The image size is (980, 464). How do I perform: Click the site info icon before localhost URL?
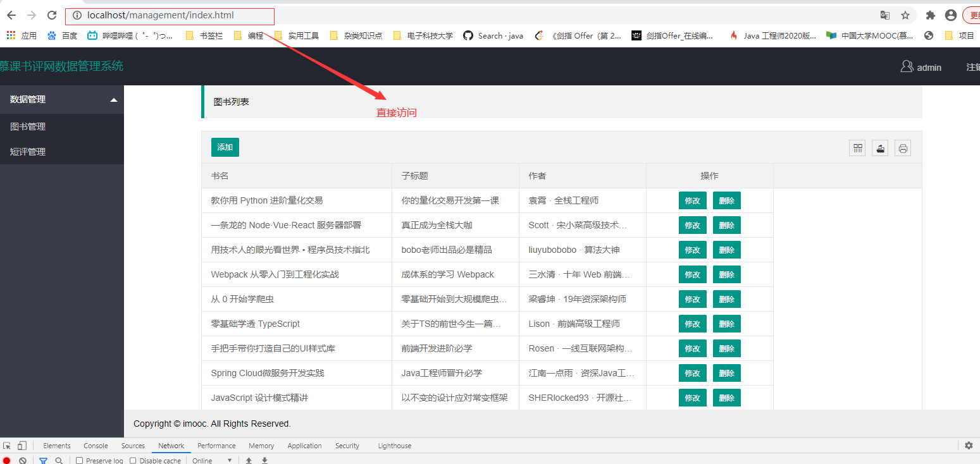click(77, 15)
